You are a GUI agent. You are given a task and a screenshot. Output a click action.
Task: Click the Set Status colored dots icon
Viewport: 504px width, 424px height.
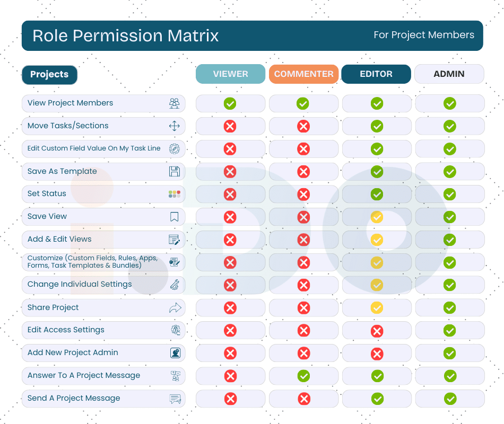click(x=174, y=194)
